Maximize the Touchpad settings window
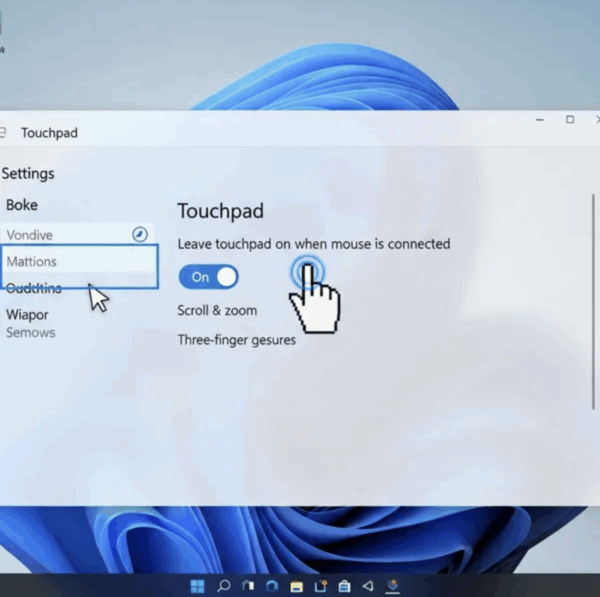This screenshot has width=600, height=597. click(x=570, y=120)
